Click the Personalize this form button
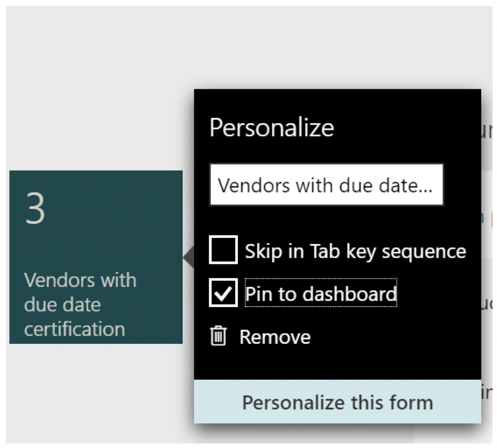The image size is (497, 448). pyautogui.click(x=337, y=402)
